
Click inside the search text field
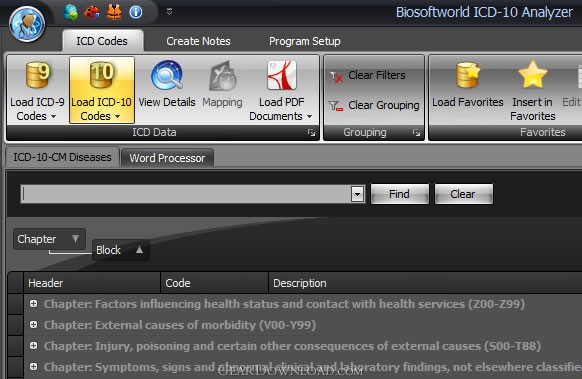coord(186,194)
